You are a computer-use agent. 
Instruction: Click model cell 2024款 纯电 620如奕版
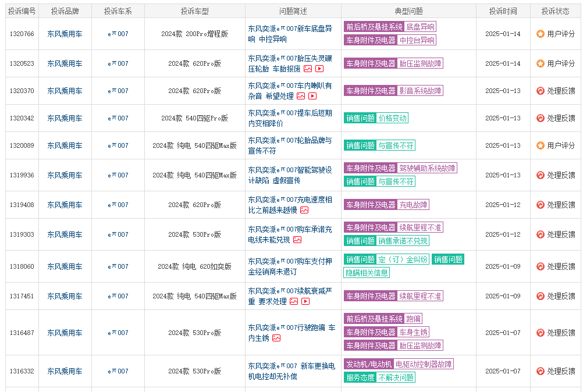194,266
